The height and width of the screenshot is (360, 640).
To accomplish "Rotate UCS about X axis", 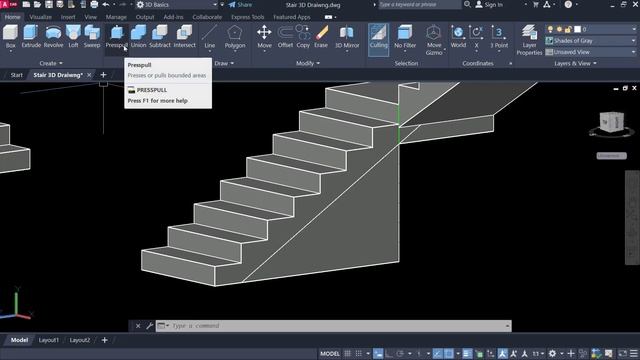I will point(476,36).
